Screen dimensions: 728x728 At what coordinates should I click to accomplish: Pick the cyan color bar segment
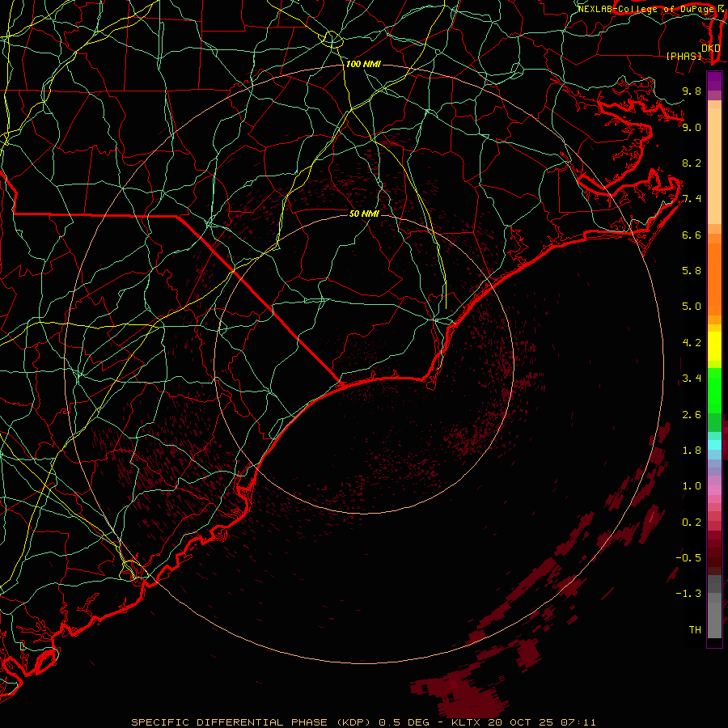(x=714, y=445)
